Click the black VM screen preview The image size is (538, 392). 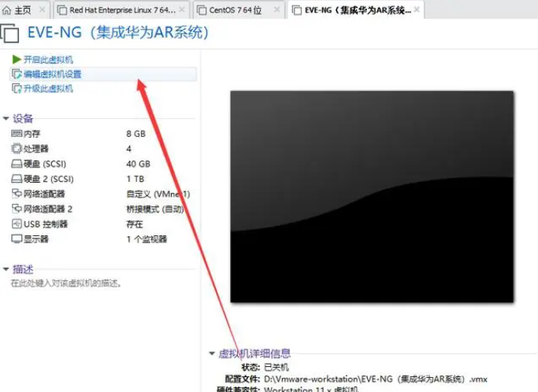[372, 197]
